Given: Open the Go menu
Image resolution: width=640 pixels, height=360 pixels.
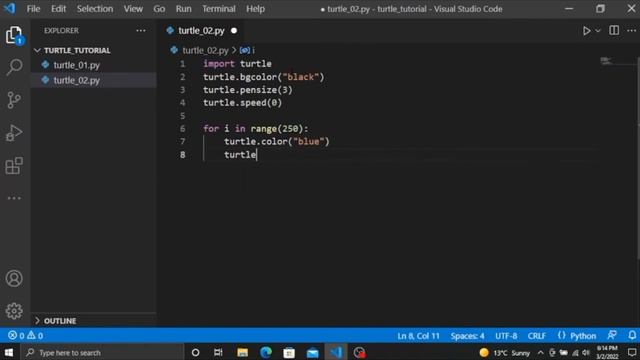Looking at the screenshot, I should (159, 9).
